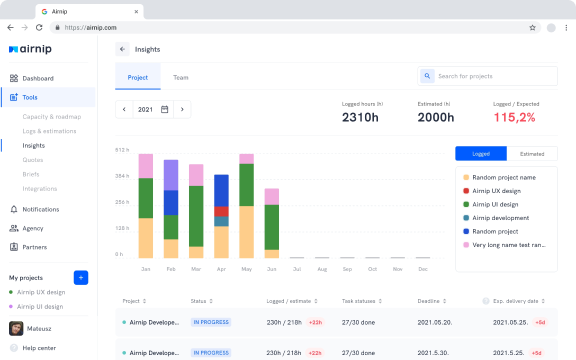The image size is (576, 360).
Task: Open Capacity & roadmap
Action: [52, 117]
